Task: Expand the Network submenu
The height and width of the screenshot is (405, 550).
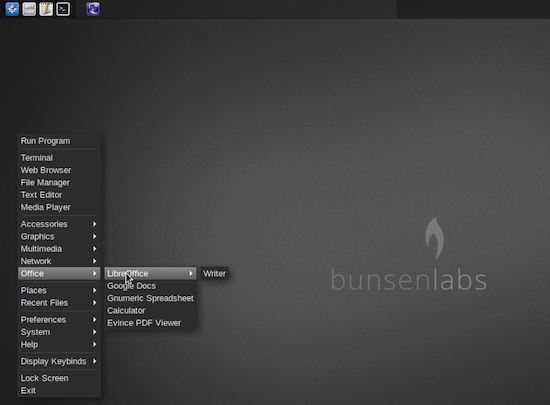Action: [x=59, y=261]
